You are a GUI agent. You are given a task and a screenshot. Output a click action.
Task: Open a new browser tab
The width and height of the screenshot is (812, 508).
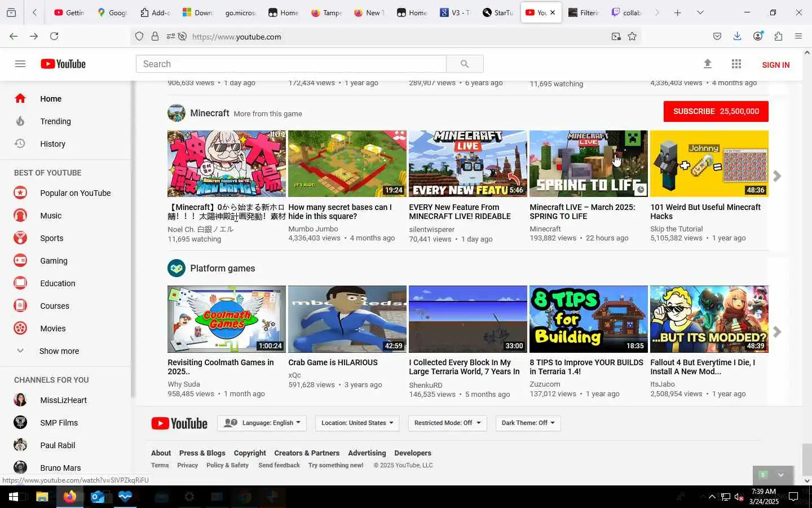(x=677, y=12)
